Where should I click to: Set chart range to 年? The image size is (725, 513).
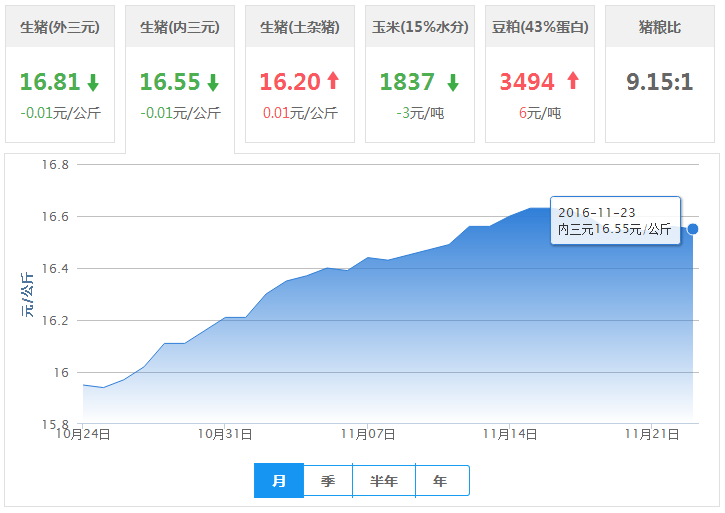441,481
